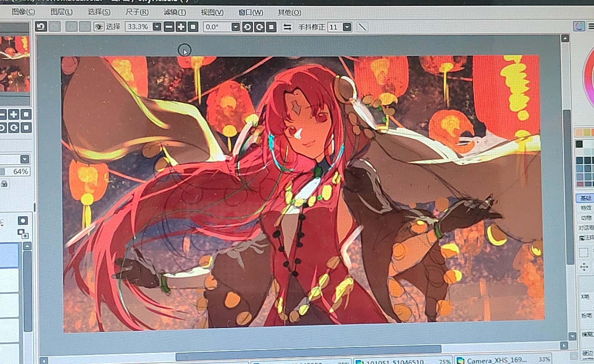Screen dimensions: 594x364
Task: Click the layer opacity slider showing 64%
Action: click(15, 172)
